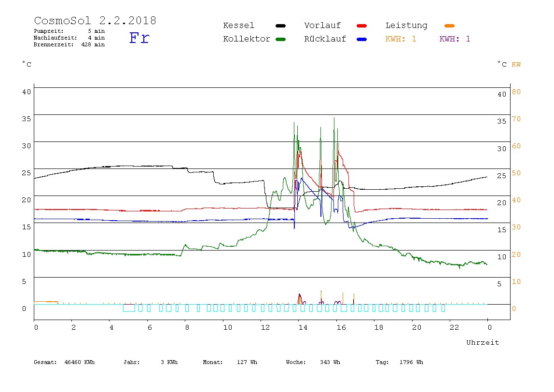Click the '1796 Wh' daily value
This screenshot has width=554, height=392.
(x=411, y=362)
